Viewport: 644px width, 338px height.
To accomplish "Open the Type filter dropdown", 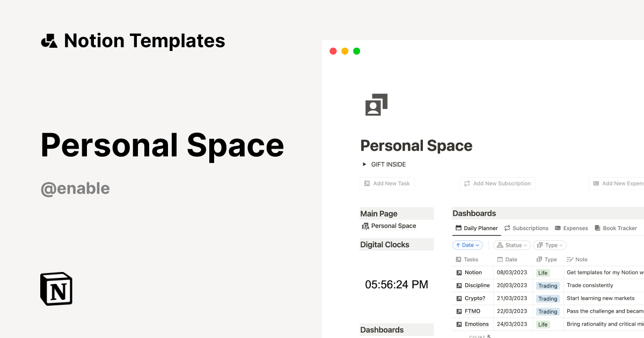I will (x=550, y=245).
